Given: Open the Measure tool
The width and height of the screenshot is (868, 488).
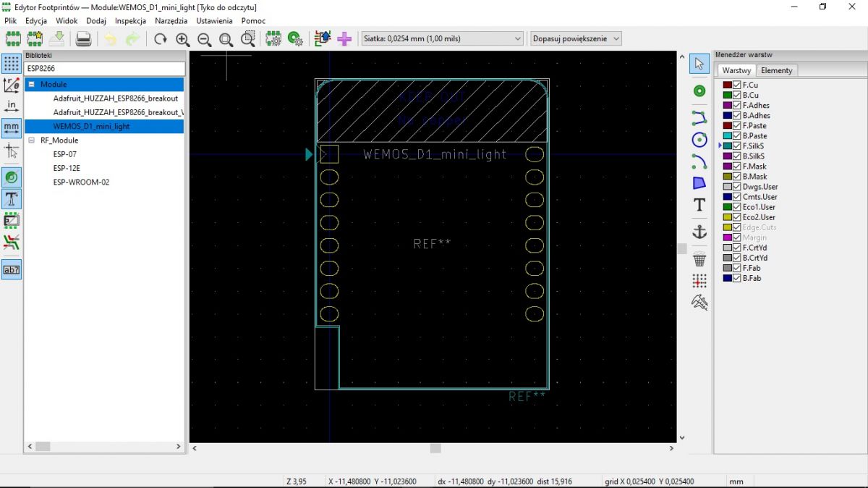Looking at the screenshot, I should pyautogui.click(x=699, y=303).
